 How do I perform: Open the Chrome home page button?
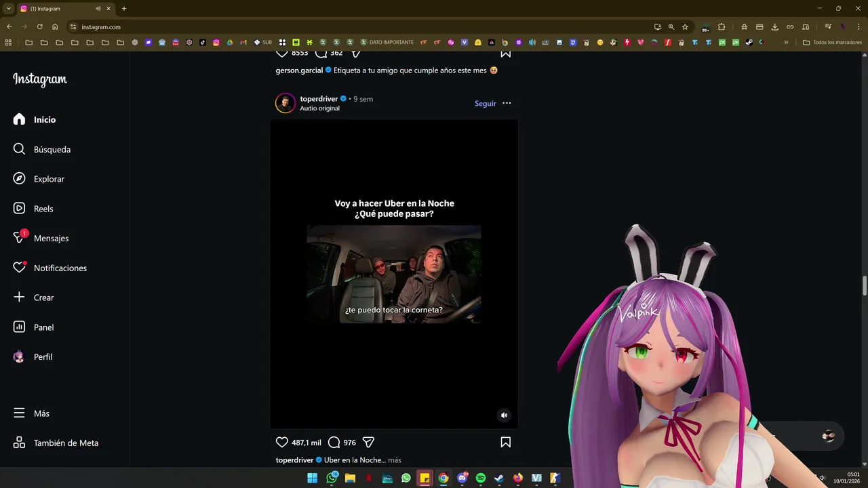pos(55,27)
